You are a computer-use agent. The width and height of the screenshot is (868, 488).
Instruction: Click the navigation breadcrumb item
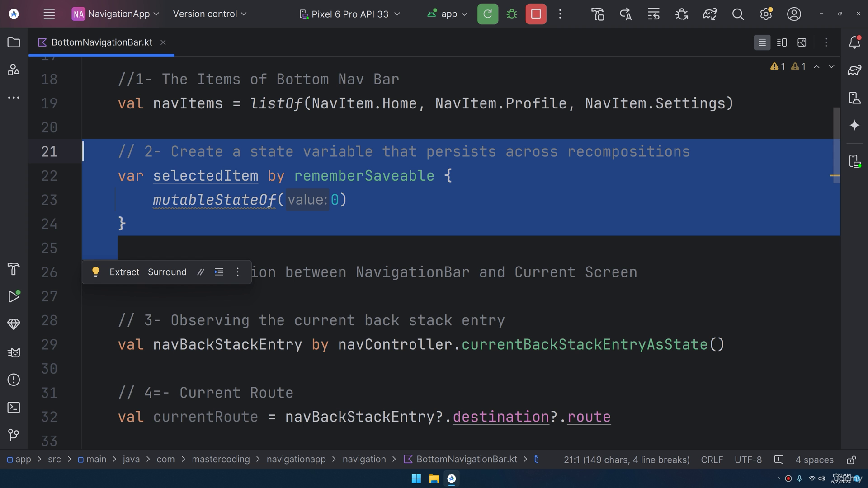[364, 459]
